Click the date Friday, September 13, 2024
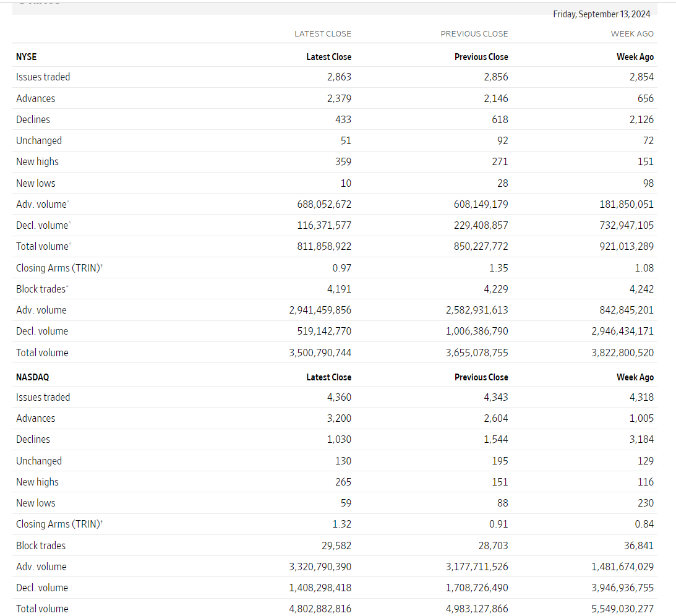The width and height of the screenshot is (676, 616). click(601, 14)
